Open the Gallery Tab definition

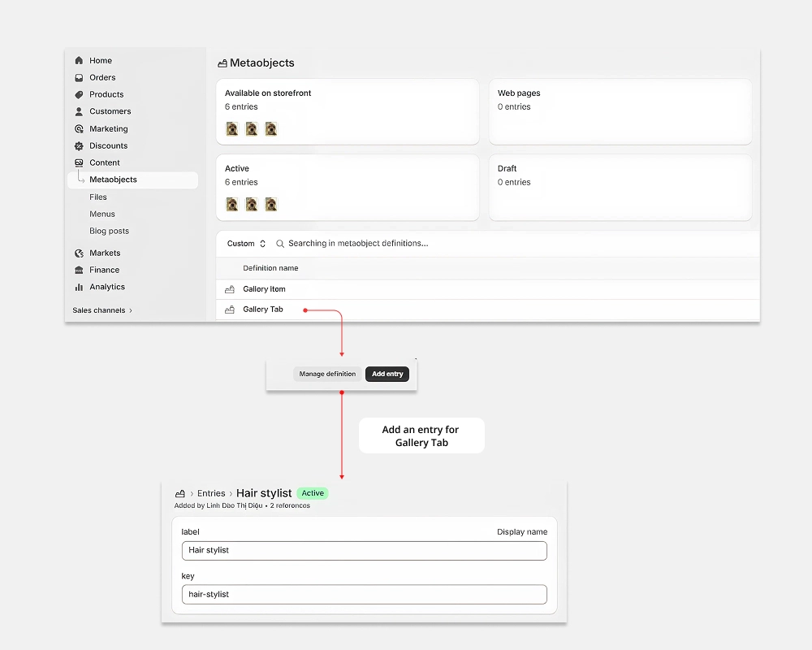[263, 310]
